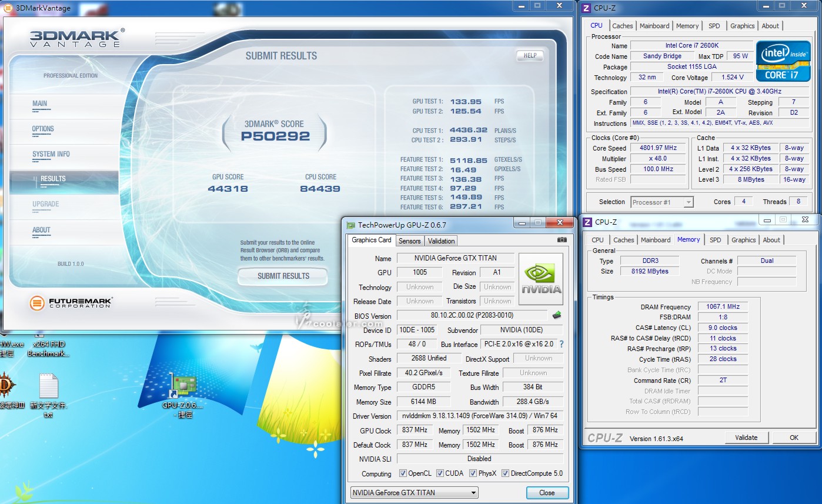The image size is (822, 504).
Task: Open Mainboard tab in CPU-Z processor window
Action: 654,26
